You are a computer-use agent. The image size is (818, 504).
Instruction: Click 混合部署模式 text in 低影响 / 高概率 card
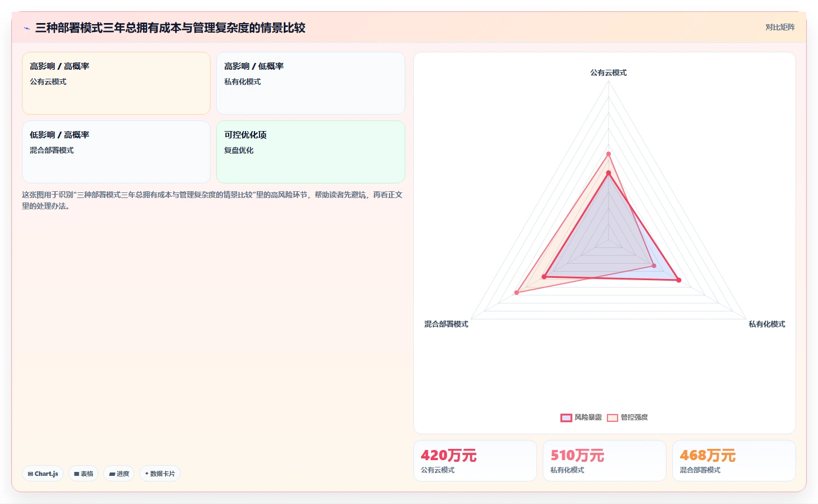(52, 150)
